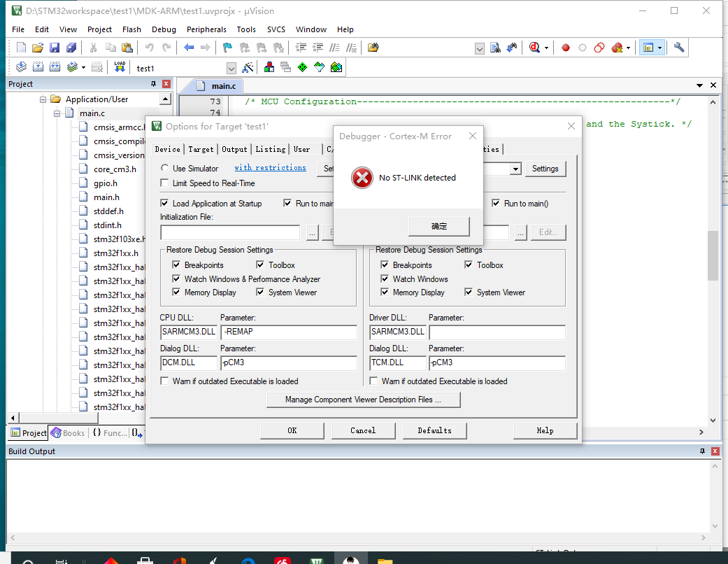The width and height of the screenshot is (728, 564).
Task: Click the Rebuild all target files icon
Action: 55,67
